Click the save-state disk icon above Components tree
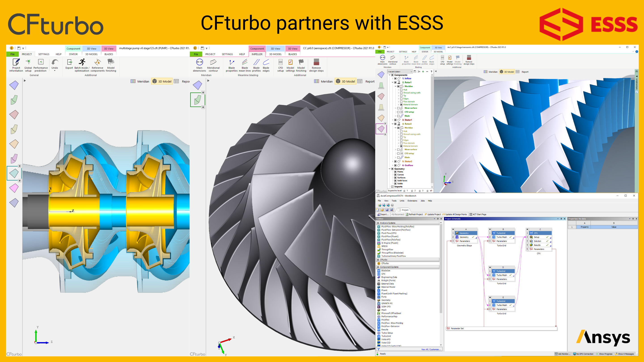Screen dimensions: 644x362 point(415,72)
